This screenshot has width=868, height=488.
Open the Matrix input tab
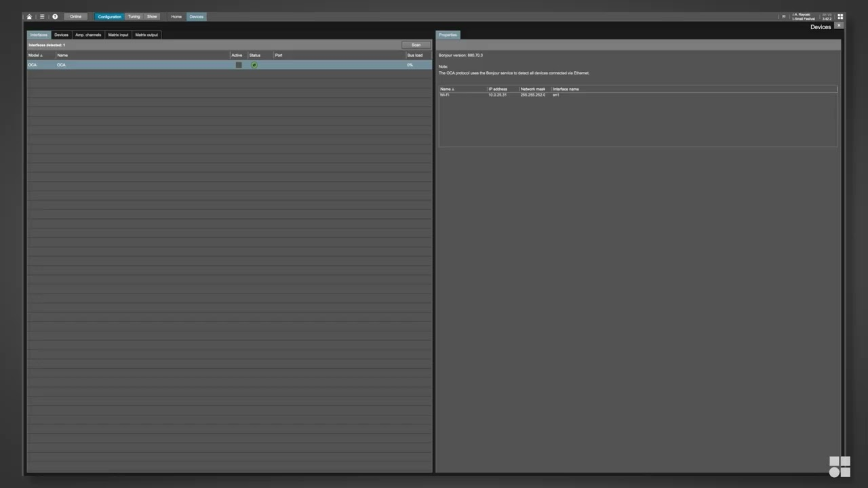point(118,35)
